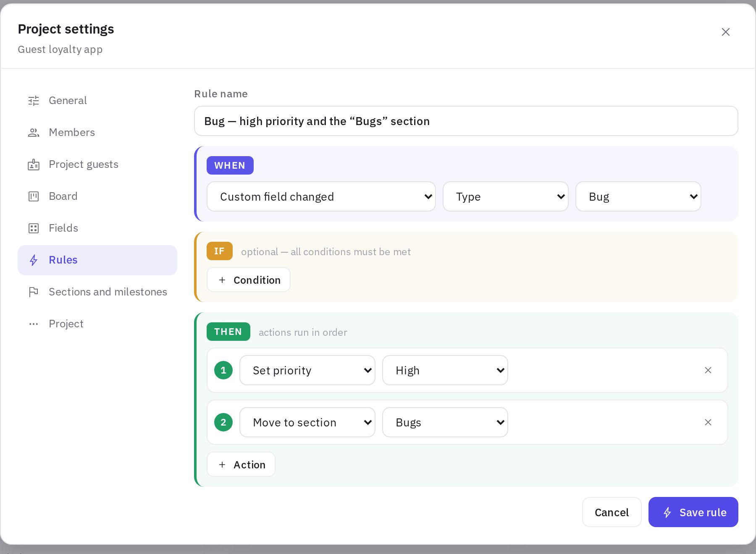Click the Sections and milestones flag icon

[34, 292]
